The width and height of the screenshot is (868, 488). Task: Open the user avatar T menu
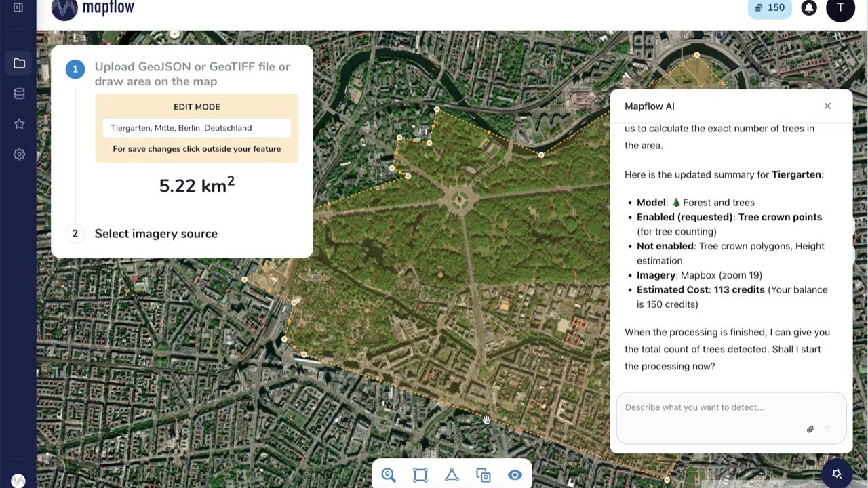coord(841,8)
